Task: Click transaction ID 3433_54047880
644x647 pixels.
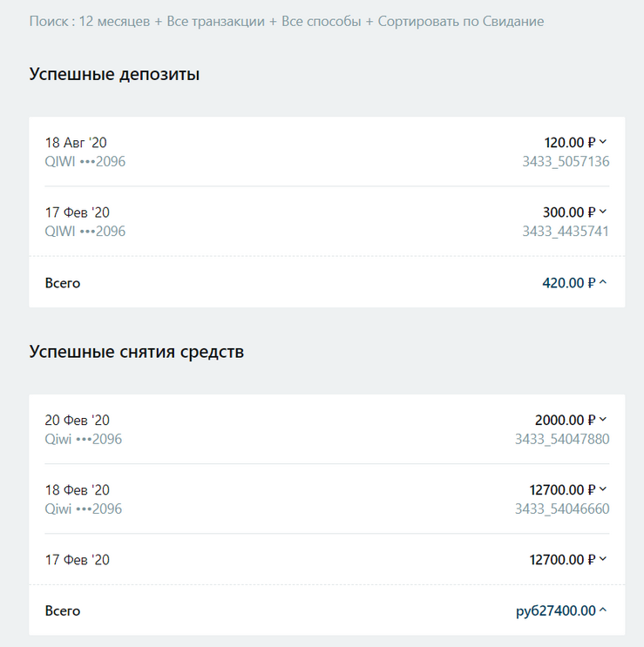Action: pos(562,439)
